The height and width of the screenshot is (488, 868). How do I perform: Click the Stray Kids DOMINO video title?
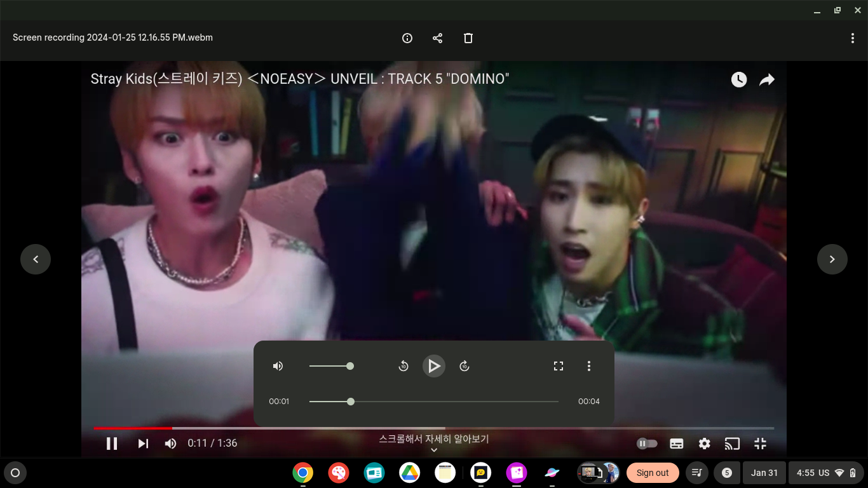click(x=300, y=79)
